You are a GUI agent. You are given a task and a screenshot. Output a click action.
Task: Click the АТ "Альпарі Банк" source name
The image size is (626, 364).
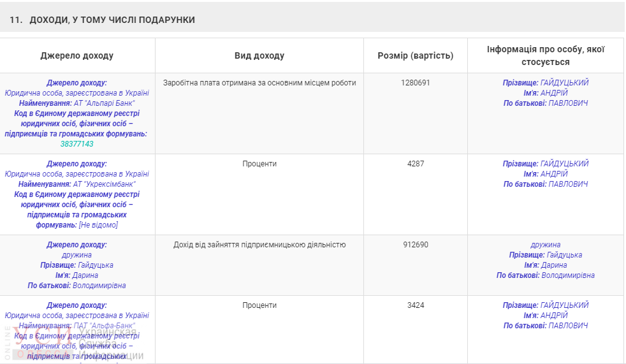[x=104, y=103]
